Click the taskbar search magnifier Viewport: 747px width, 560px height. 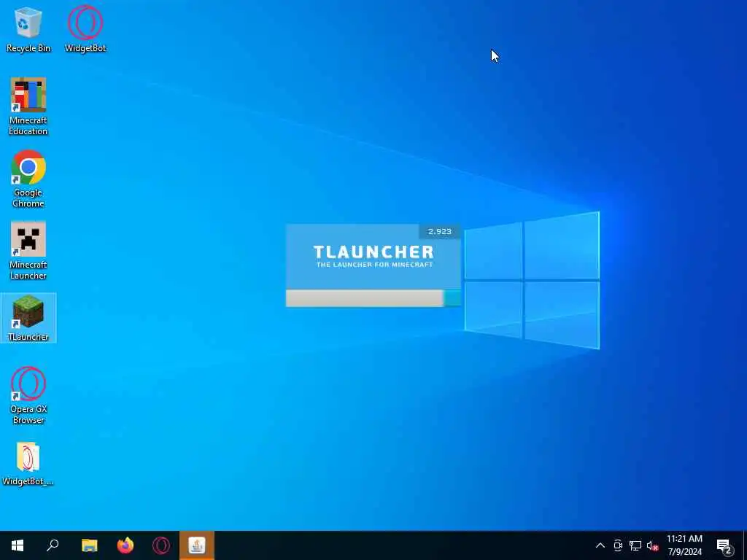pyautogui.click(x=53, y=545)
